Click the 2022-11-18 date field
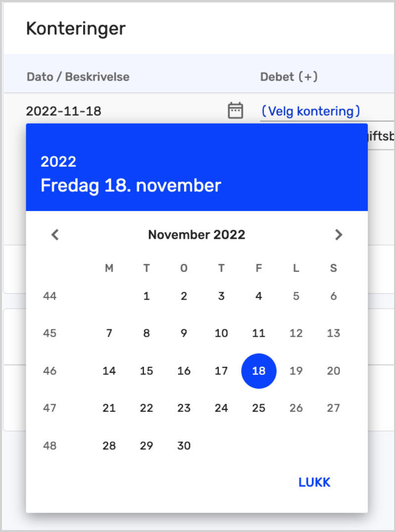Screen dimensions: 396x532 pos(64,111)
